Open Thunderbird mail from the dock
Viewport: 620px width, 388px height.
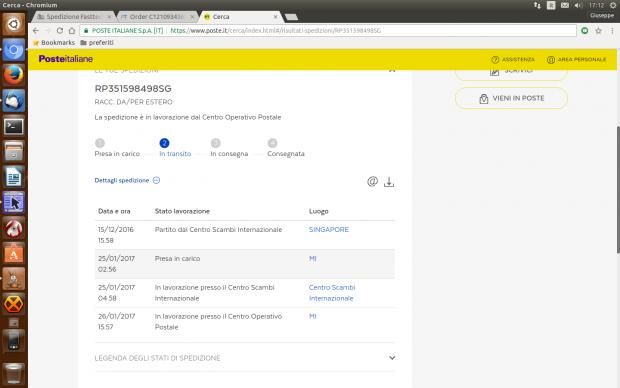[x=13, y=101]
